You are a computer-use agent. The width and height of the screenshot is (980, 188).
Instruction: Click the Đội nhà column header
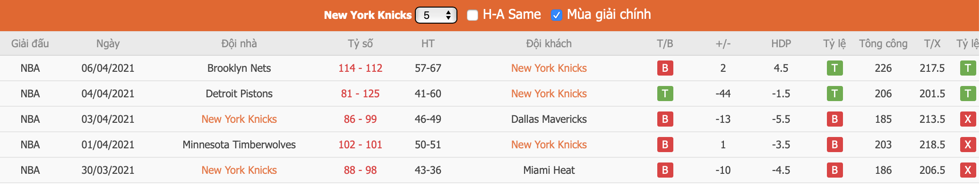[239, 43]
